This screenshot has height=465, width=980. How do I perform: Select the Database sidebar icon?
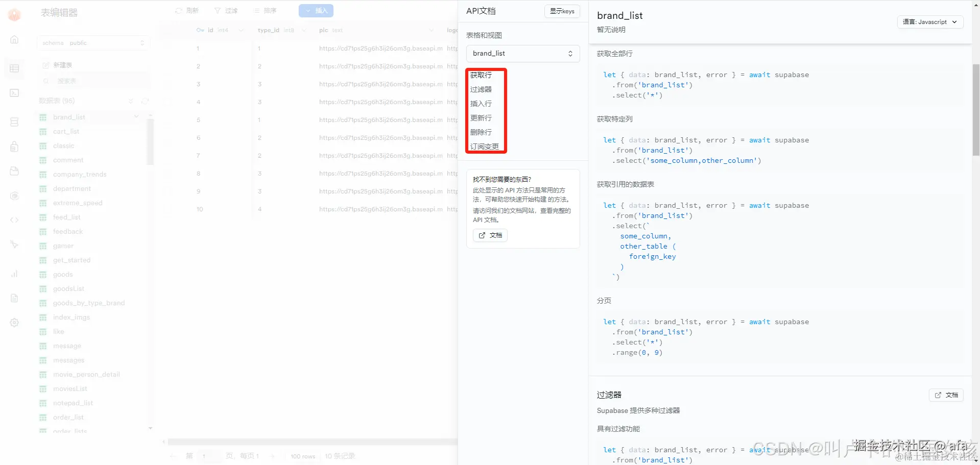(14, 121)
